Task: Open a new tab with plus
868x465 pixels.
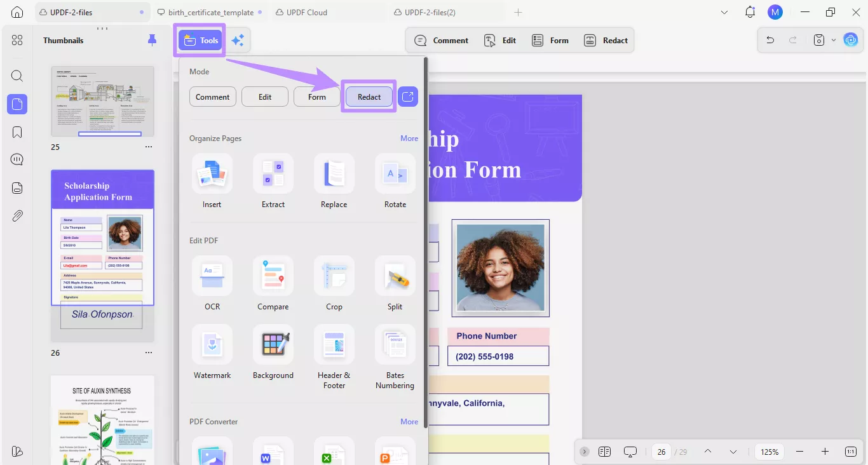Action: coord(518,12)
